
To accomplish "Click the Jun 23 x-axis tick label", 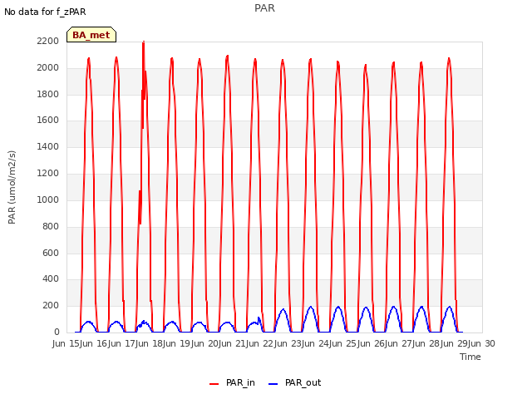I will pos(289,343).
